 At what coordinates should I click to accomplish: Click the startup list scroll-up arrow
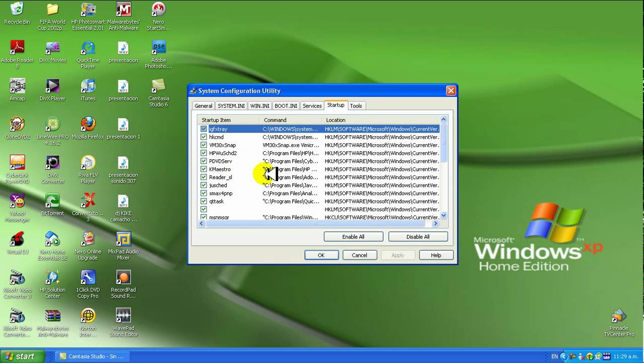[443, 119]
